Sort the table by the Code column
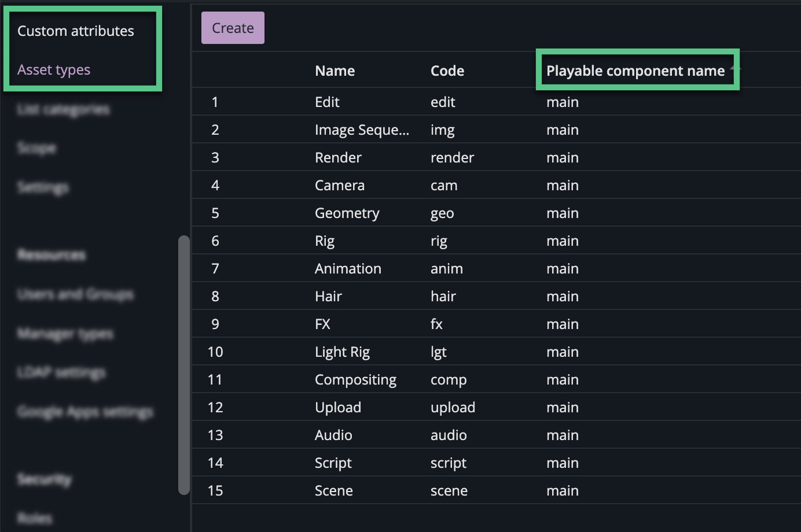The width and height of the screenshot is (801, 532). [447, 70]
